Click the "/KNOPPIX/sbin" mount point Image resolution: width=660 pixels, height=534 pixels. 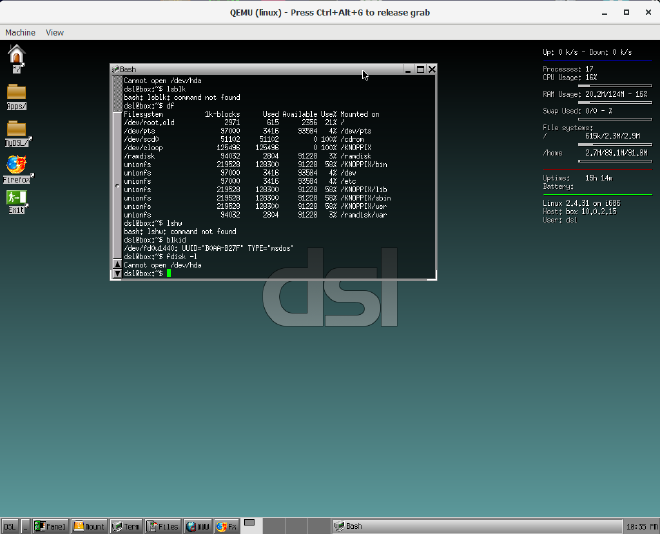click(365, 198)
